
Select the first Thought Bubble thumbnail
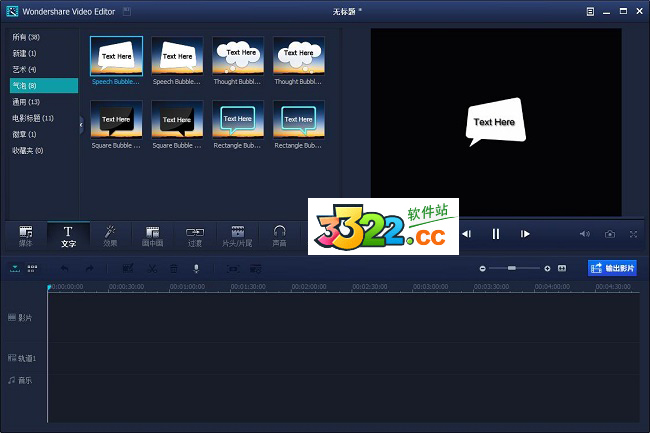coord(239,56)
